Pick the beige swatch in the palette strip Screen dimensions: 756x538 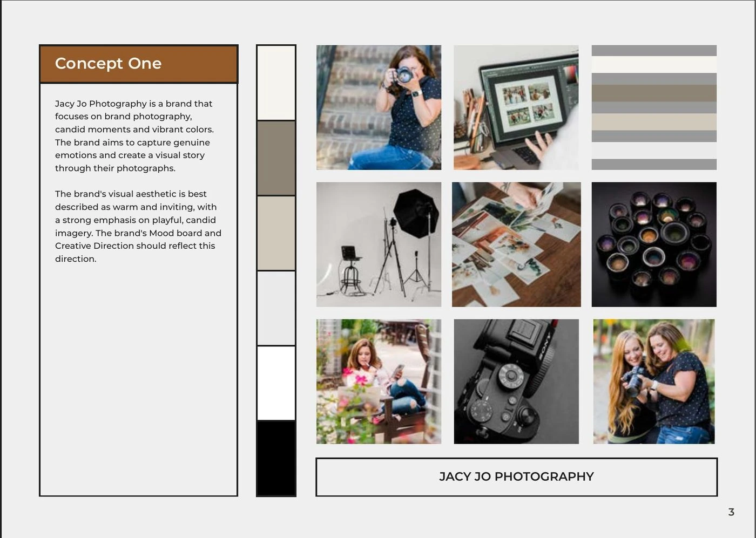276,233
